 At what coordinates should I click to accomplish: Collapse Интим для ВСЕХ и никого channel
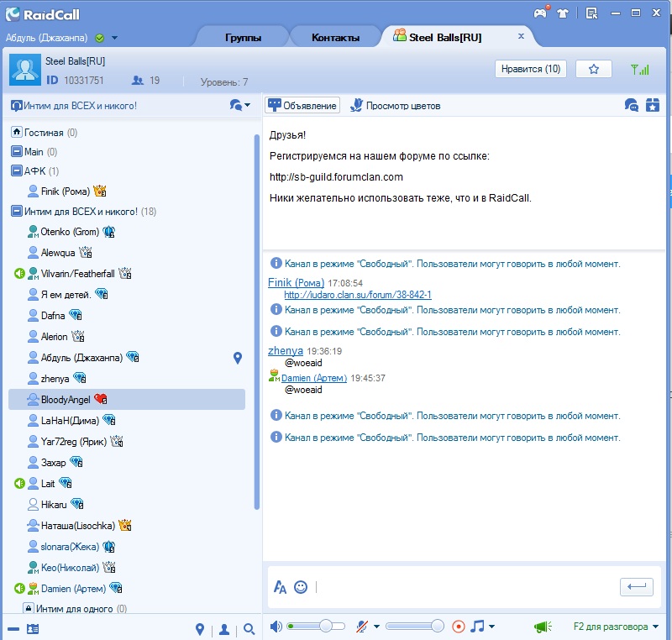pyautogui.click(x=17, y=211)
